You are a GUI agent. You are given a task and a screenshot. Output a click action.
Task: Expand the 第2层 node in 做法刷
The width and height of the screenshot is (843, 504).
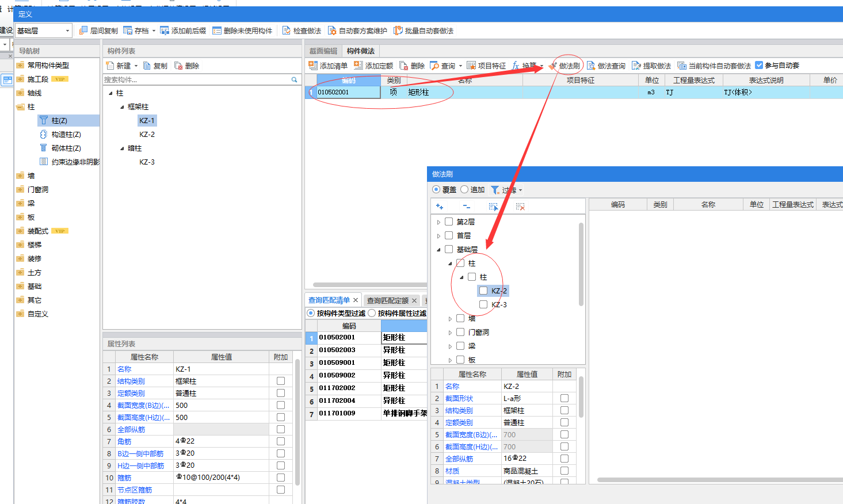(438, 222)
